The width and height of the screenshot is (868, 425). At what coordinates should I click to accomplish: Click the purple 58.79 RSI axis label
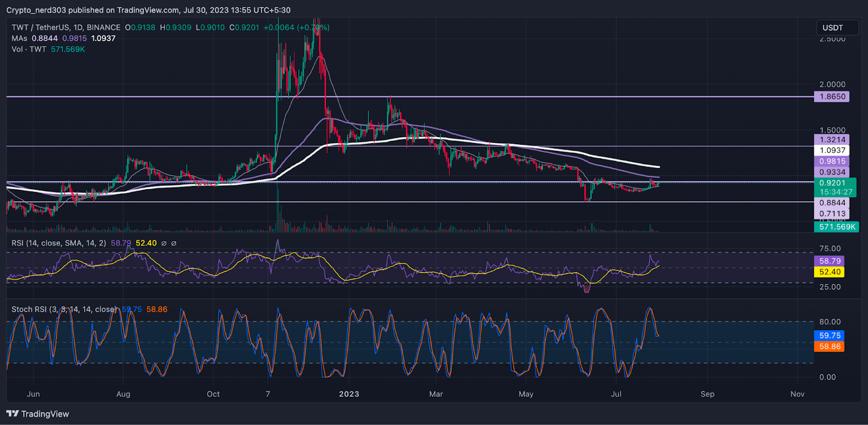[x=829, y=261]
